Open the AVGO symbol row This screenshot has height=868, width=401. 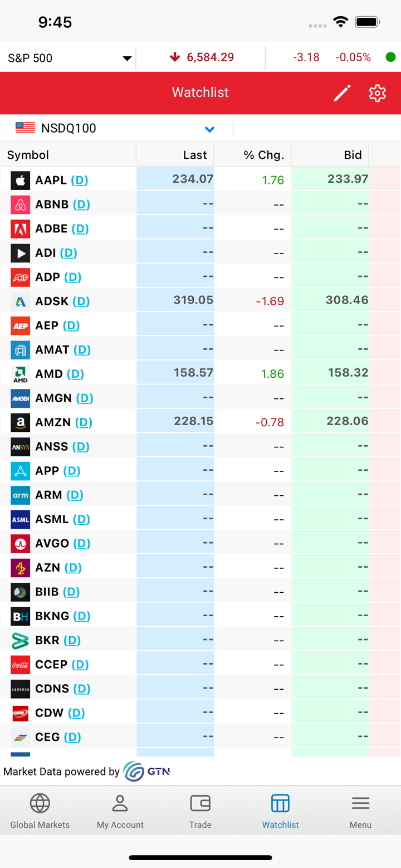click(x=200, y=543)
